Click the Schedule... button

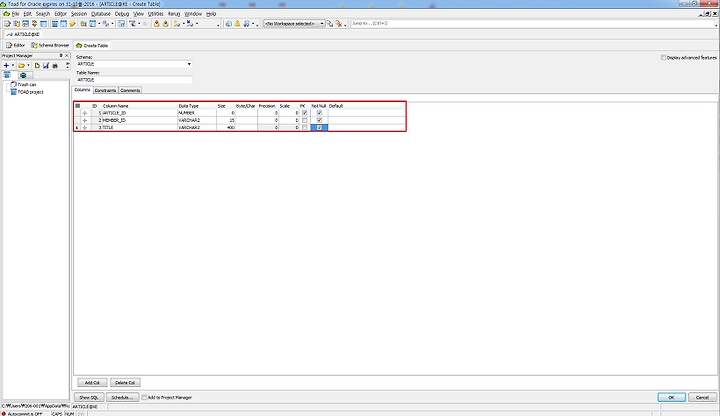coord(123,398)
